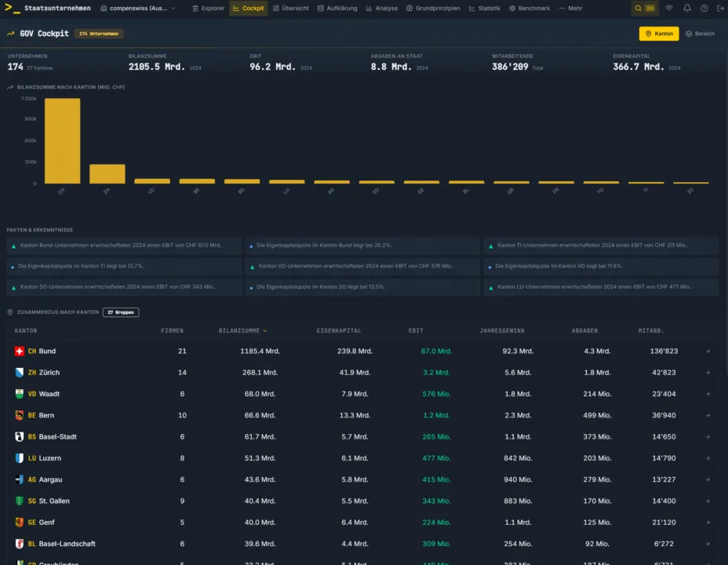The width and height of the screenshot is (728, 565).
Task: Click the Swiss flag icon for Bund
Action: point(20,352)
